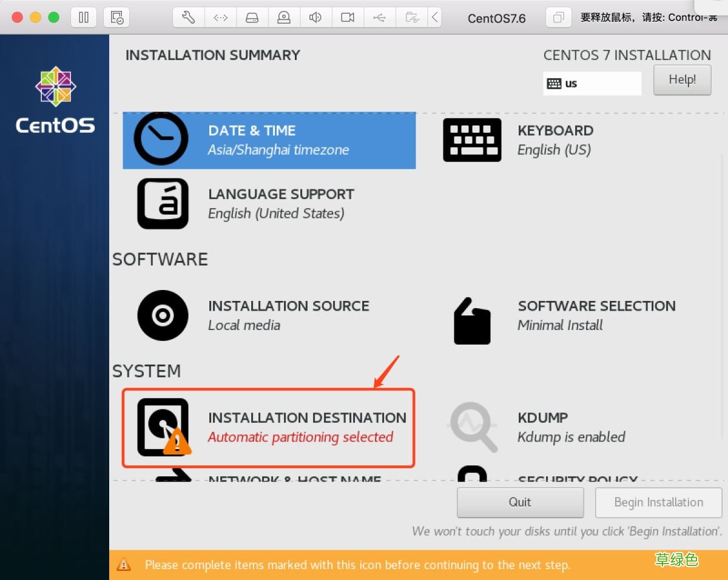
Task: Click the shared folders icon in the toolbar
Action: 411,18
